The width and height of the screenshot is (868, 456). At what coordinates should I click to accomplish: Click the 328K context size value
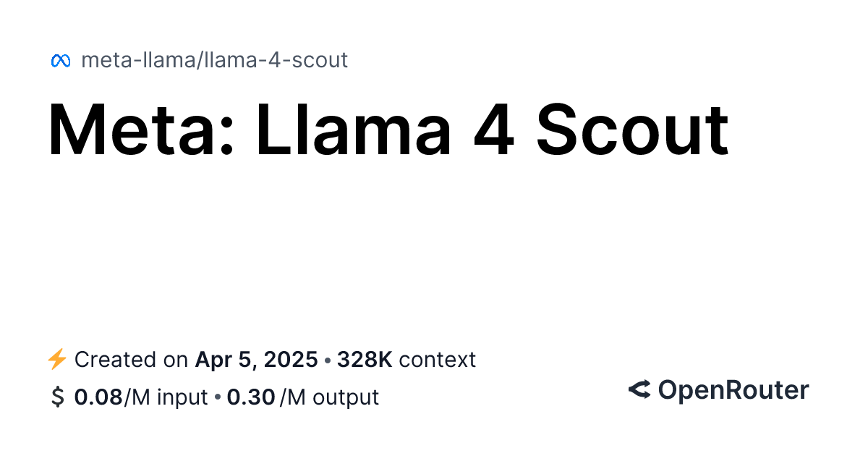click(364, 359)
